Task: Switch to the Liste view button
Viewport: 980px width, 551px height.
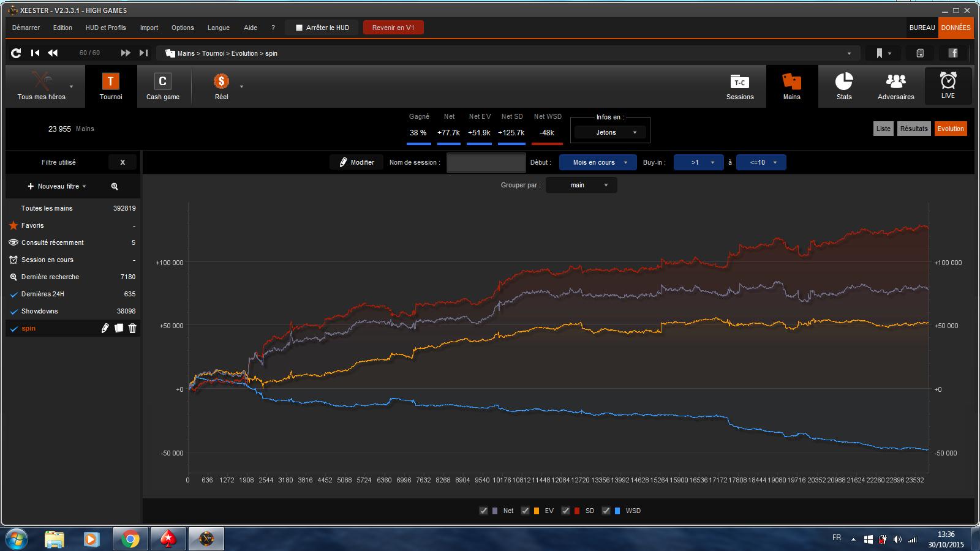Action: tap(883, 129)
